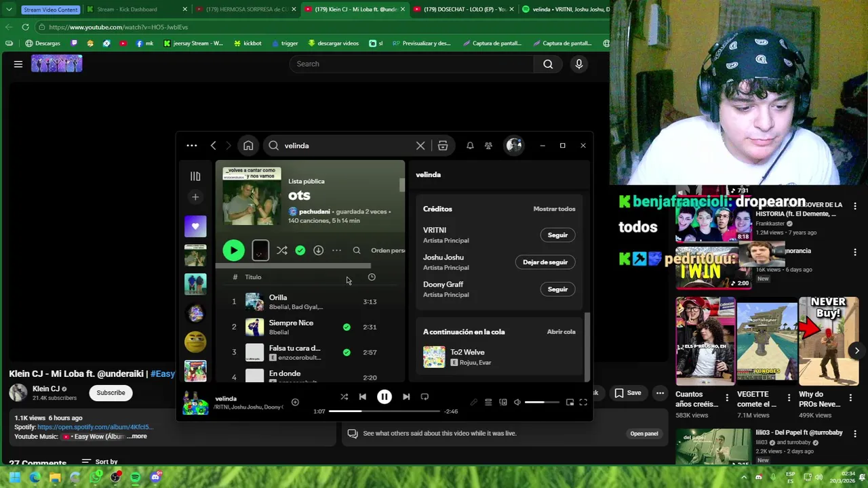This screenshot has width=868, height=488.
Task: Mute Spotify volume speaker icon
Action: tap(517, 403)
